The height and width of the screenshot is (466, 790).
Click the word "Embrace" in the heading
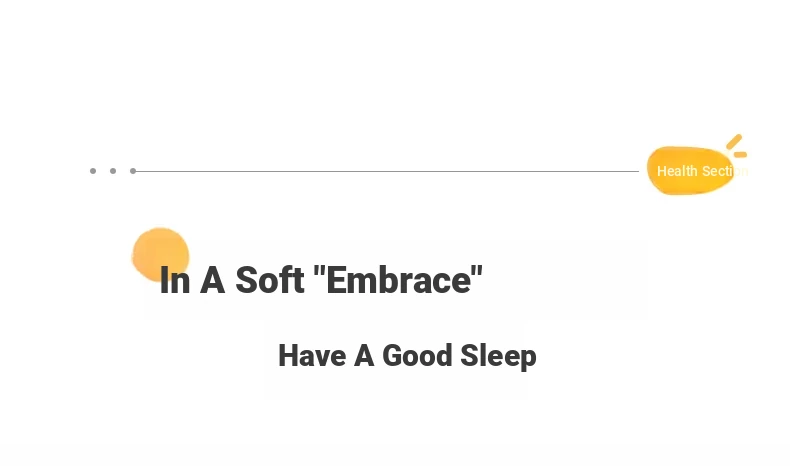click(398, 280)
